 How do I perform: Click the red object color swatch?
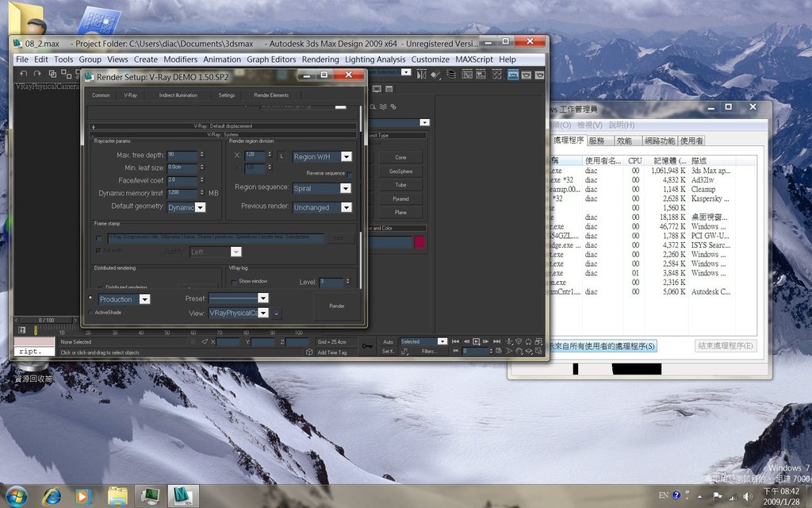[419, 241]
